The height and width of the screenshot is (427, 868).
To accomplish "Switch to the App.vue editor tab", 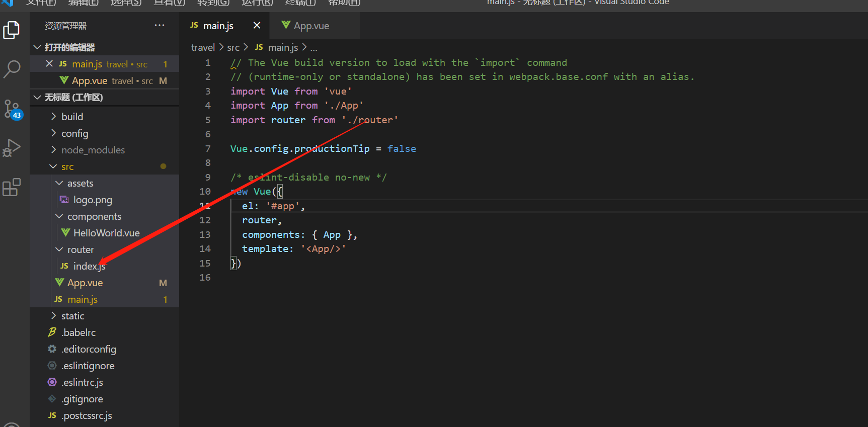I will tap(314, 26).
